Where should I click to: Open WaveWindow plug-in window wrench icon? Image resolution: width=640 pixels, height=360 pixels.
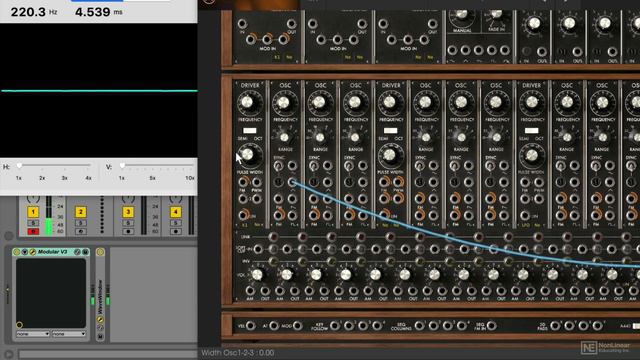100,320
